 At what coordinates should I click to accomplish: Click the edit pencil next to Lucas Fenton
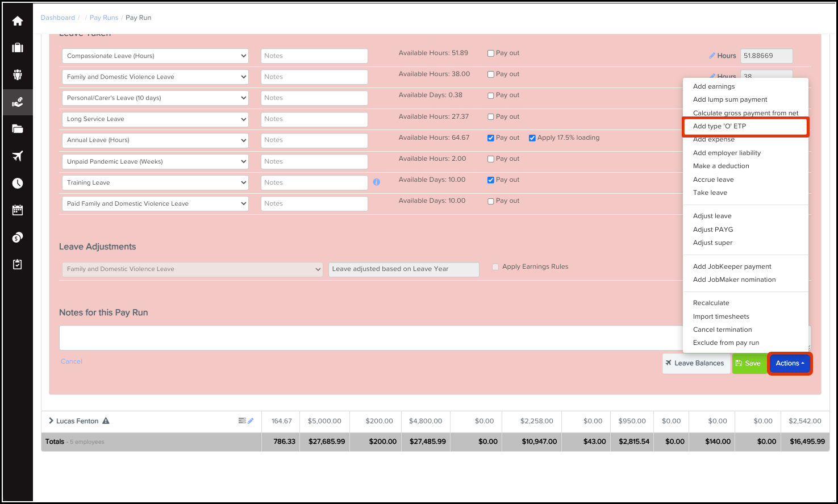click(x=251, y=421)
